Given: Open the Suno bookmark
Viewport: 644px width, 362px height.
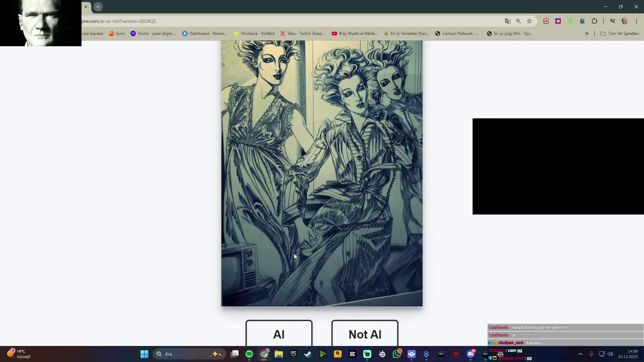Looking at the screenshot, I should [x=117, y=34].
